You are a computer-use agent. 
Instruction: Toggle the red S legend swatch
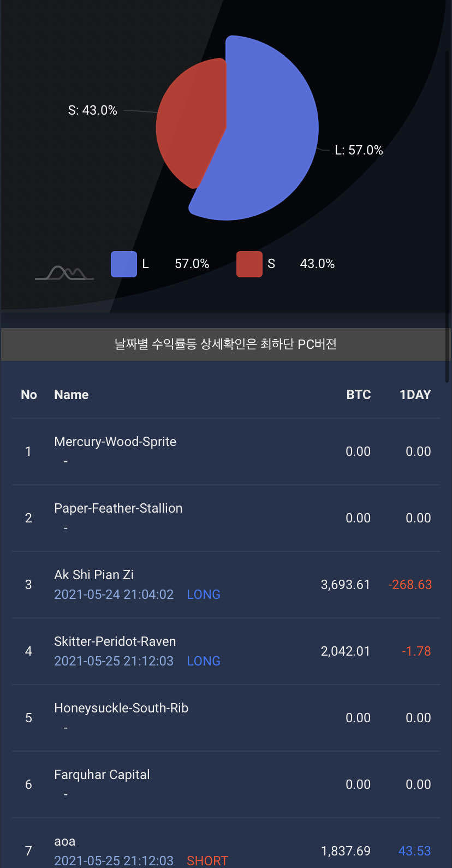[249, 264]
